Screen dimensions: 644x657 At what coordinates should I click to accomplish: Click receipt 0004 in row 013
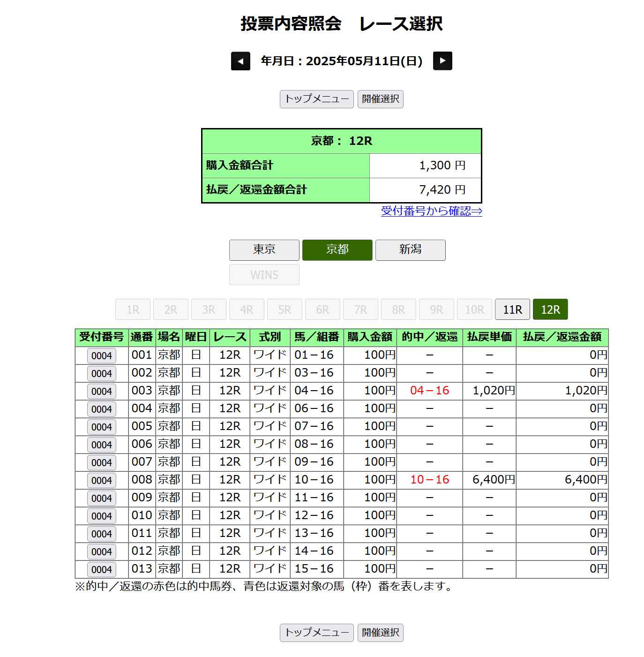coord(102,569)
